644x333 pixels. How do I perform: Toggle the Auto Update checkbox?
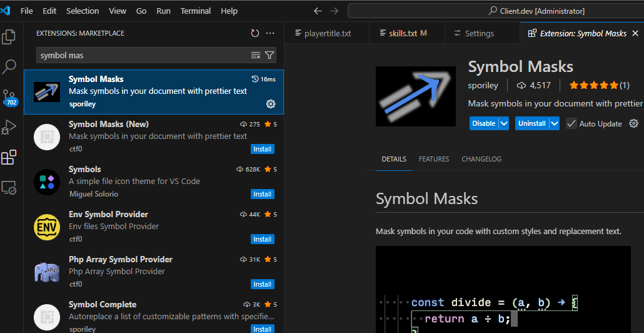571,123
